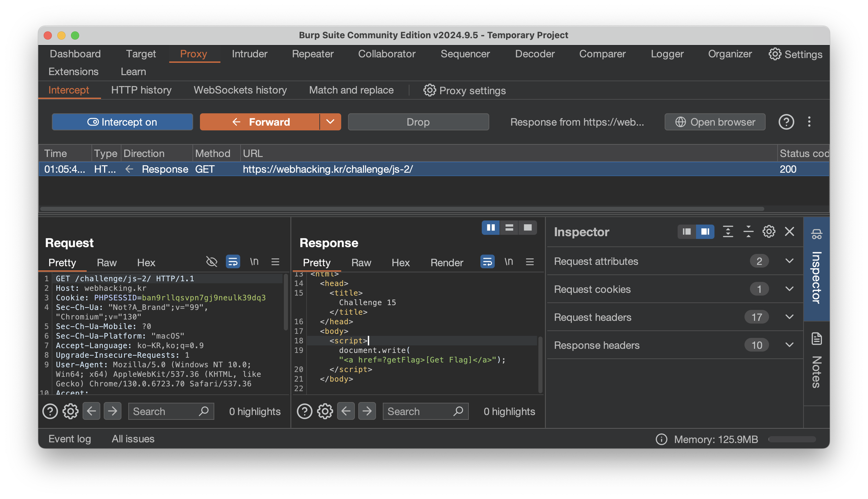
Task: Click the intercept table horizontal scrollbar
Action: (401, 209)
